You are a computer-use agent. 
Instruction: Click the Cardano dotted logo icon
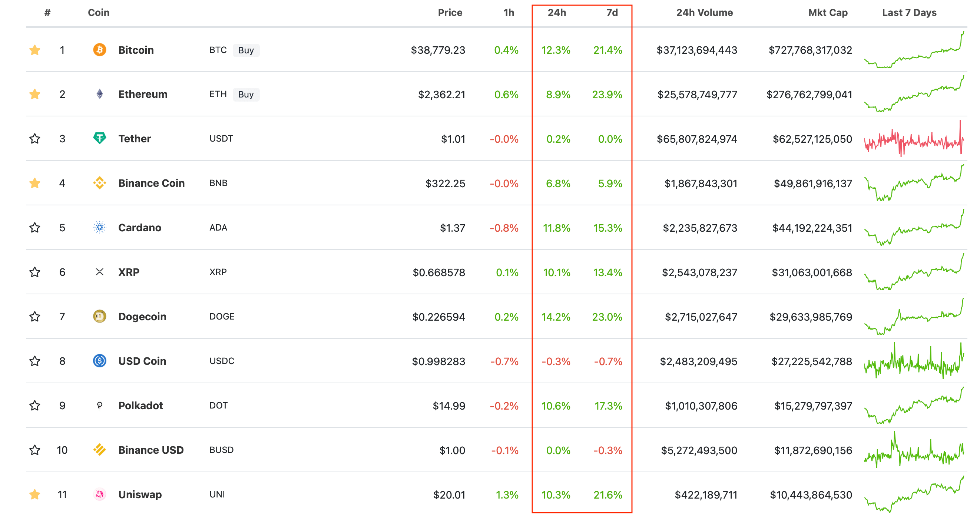pyautogui.click(x=100, y=228)
